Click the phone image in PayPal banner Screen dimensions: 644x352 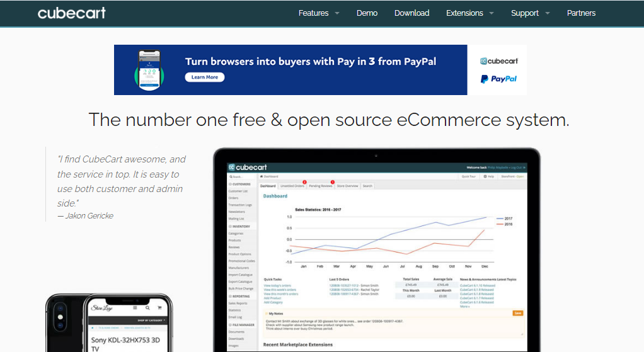coord(149,70)
